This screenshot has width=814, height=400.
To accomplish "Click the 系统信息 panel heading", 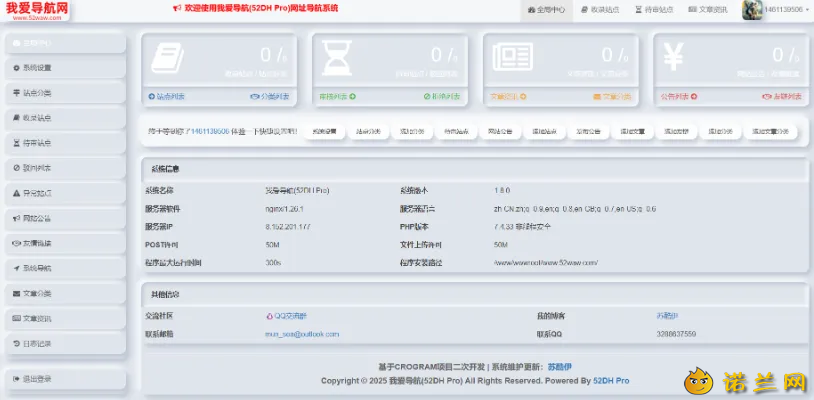I will (x=166, y=169).
